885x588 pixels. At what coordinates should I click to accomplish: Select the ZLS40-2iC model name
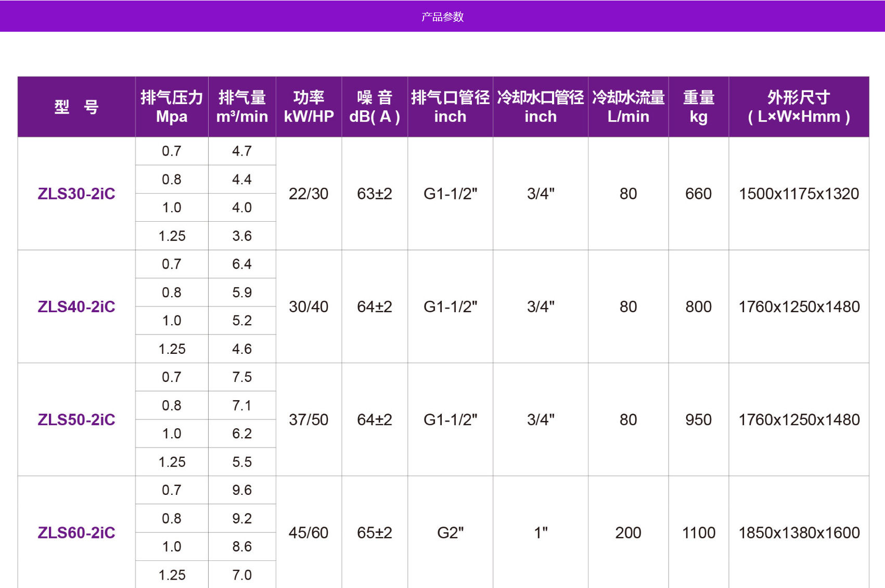pos(76,306)
